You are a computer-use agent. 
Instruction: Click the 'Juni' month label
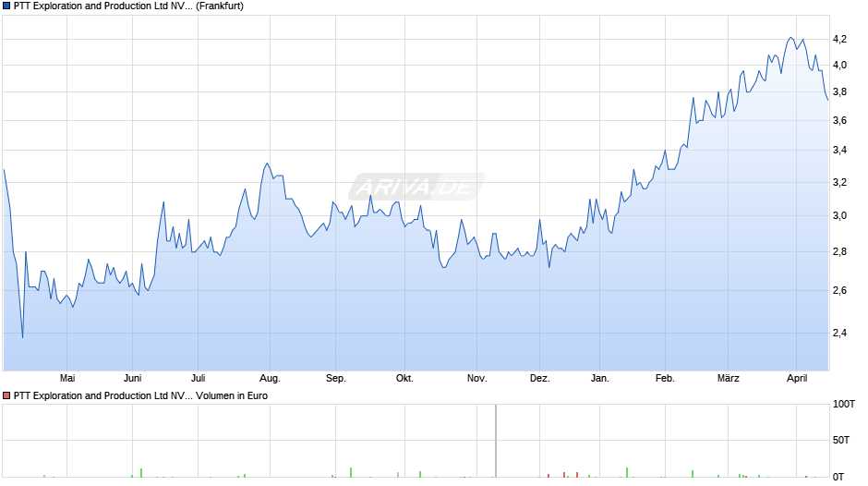pyautogui.click(x=132, y=379)
